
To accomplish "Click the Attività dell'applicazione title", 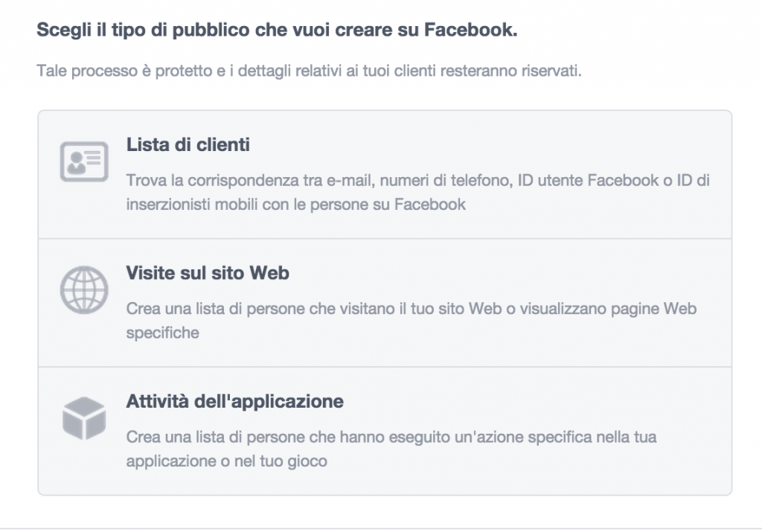I will (x=234, y=401).
